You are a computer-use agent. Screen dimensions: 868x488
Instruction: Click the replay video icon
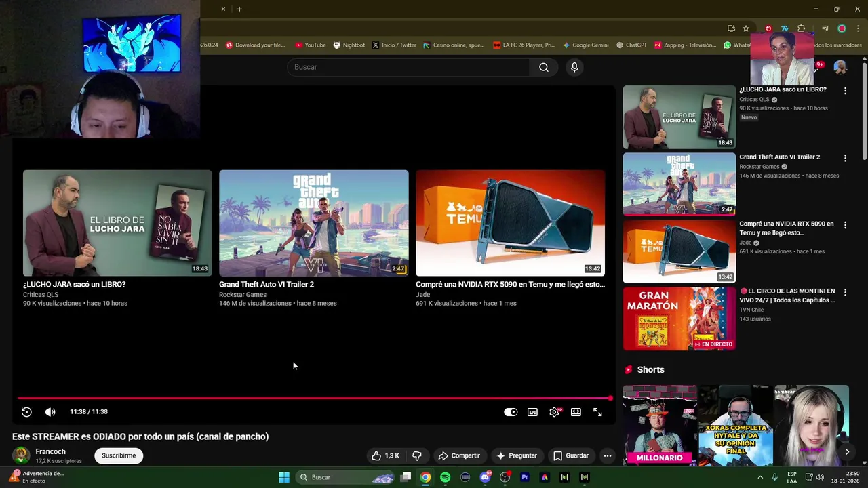coord(26,411)
